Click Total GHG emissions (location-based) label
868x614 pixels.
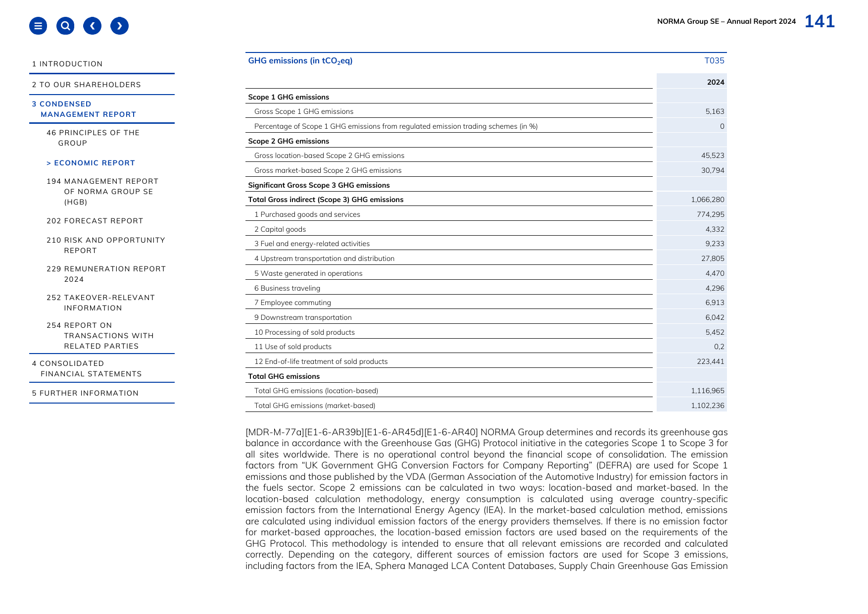[316, 391]
